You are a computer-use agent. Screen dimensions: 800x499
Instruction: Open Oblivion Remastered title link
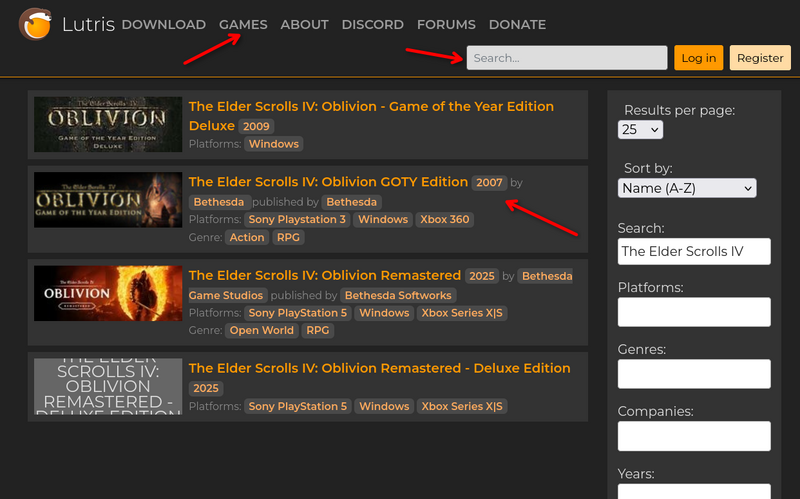pyautogui.click(x=324, y=275)
